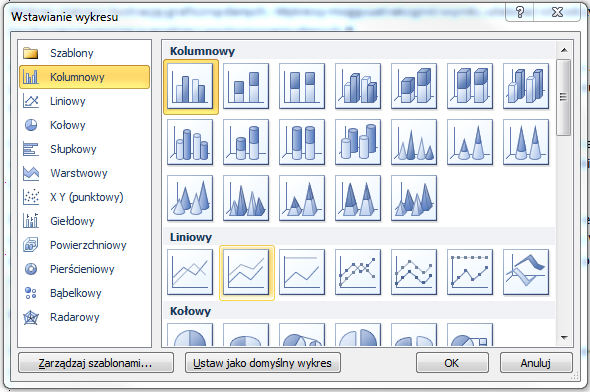Pick the stacked cone chart thumbnail

tap(470, 142)
